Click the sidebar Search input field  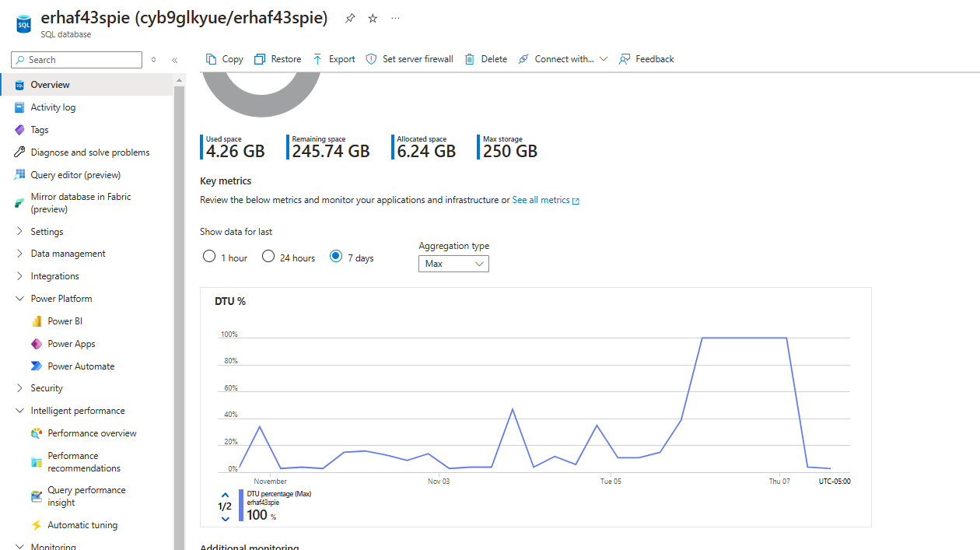click(x=82, y=60)
